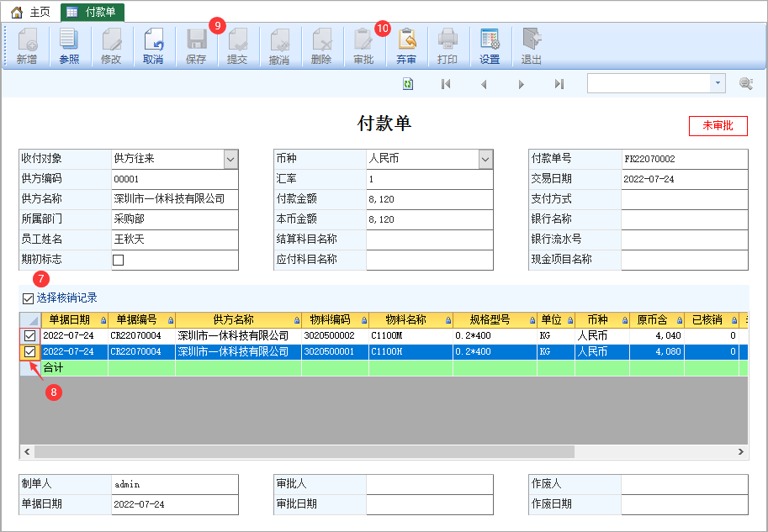The width and height of the screenshot is (768, 532).
Task: Click the 选择核销记录 link text
Action: tap(66, 298)
